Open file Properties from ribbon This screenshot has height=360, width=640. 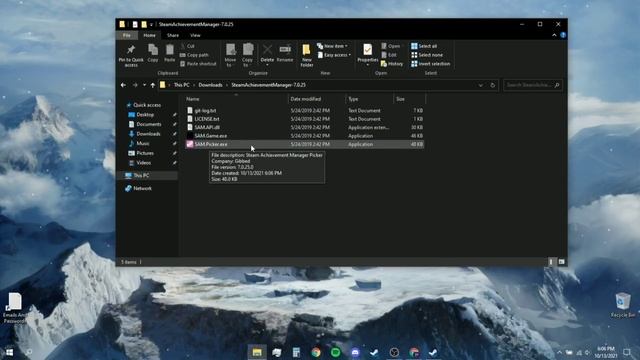tap(367, 55)
